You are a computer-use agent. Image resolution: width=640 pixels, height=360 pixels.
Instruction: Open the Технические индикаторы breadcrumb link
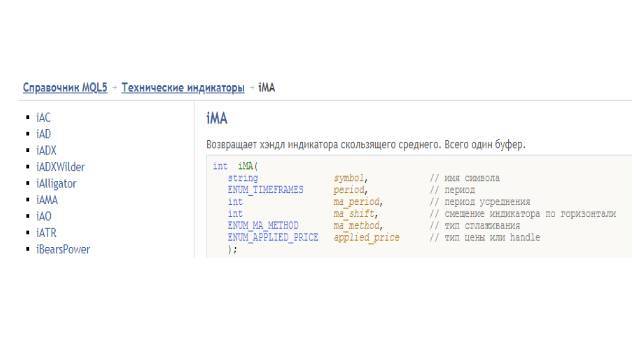pos(183,88)
